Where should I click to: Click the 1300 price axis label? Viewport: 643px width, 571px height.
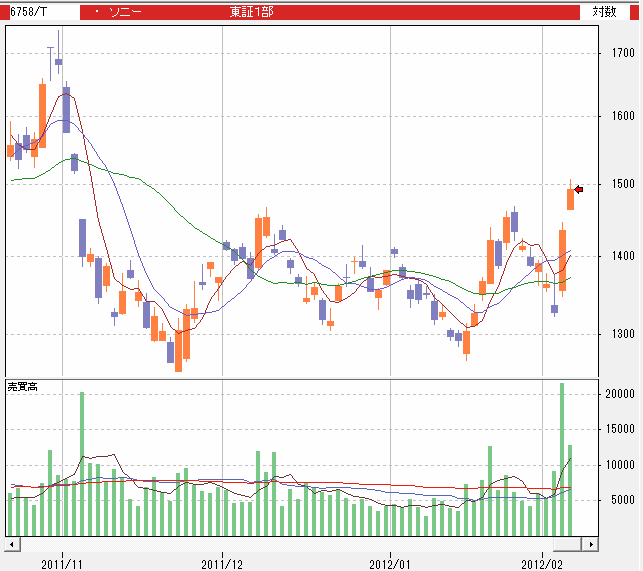(623, 334)
